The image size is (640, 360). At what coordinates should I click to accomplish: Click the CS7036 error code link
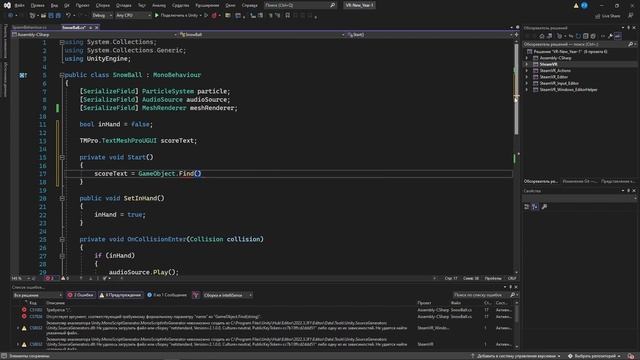point(36,316)
